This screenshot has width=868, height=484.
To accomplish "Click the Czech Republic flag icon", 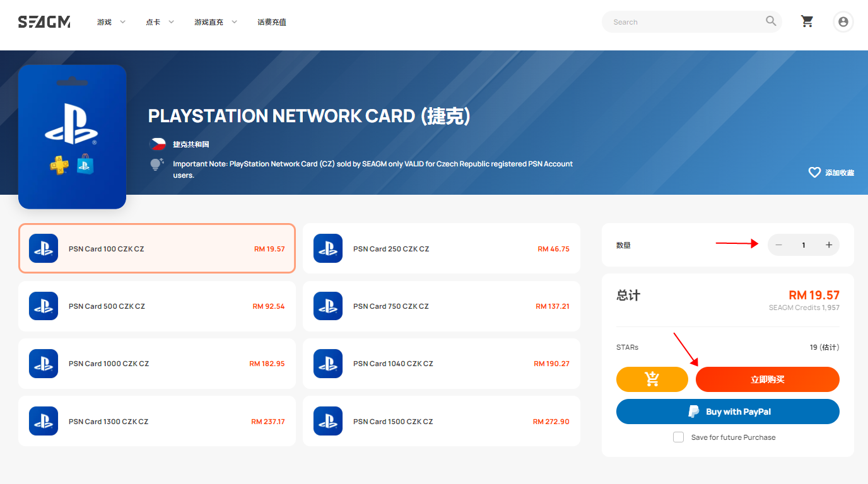I will (x=157, y=144).
